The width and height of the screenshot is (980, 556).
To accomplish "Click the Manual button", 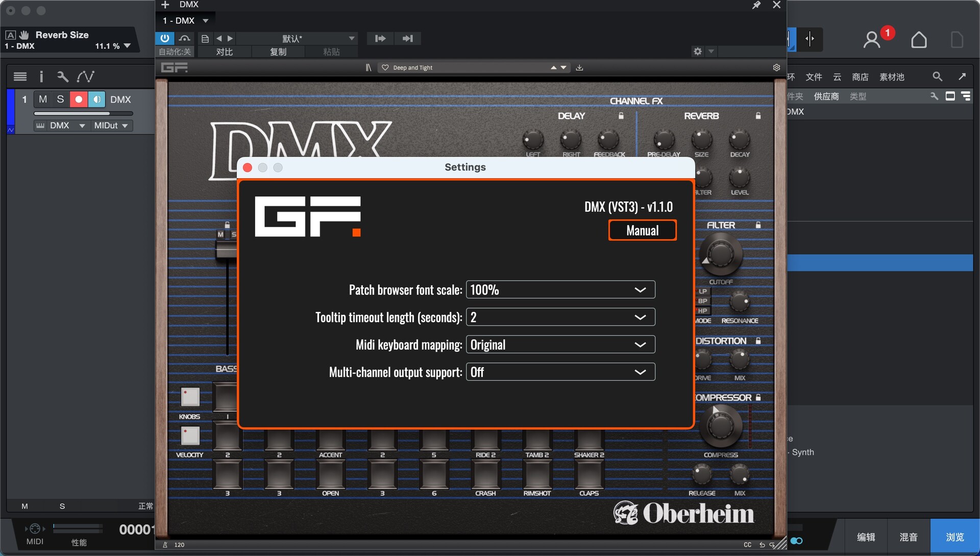I will 642,230.
